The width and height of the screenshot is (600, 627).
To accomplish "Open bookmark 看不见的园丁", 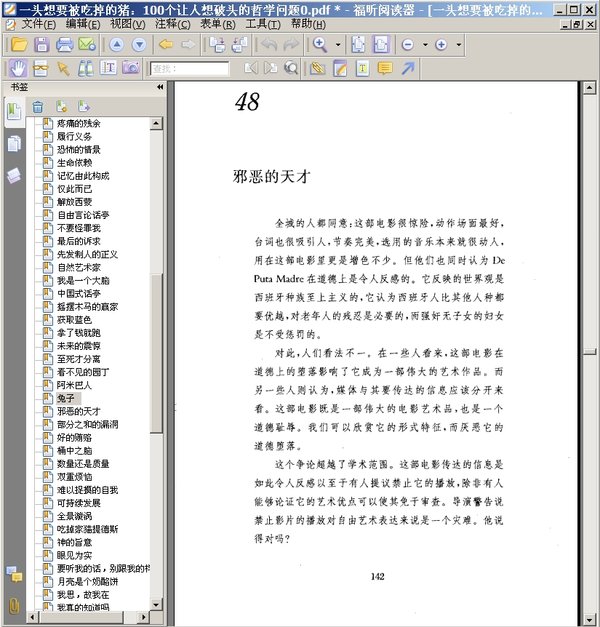I will (83, 372).
